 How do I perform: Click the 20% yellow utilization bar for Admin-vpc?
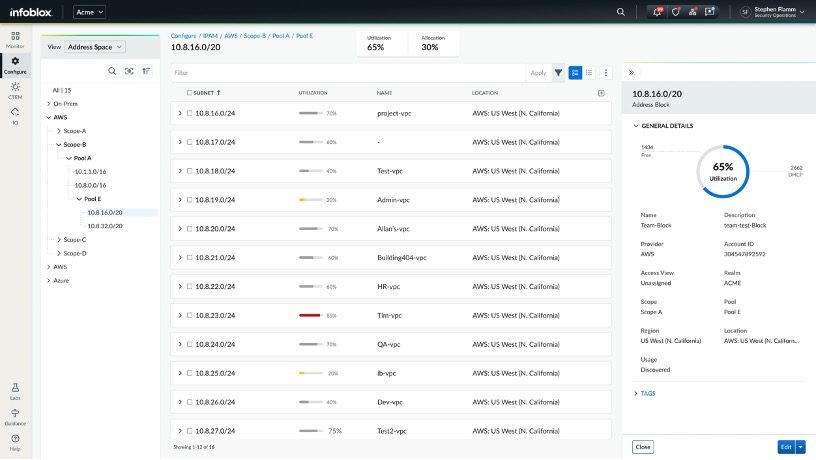click(311, 200)
